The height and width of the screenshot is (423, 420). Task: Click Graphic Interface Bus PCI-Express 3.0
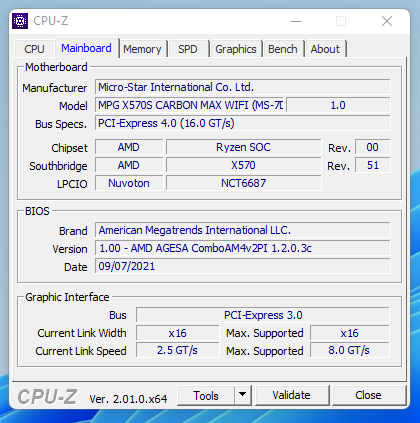pos(263,315)
